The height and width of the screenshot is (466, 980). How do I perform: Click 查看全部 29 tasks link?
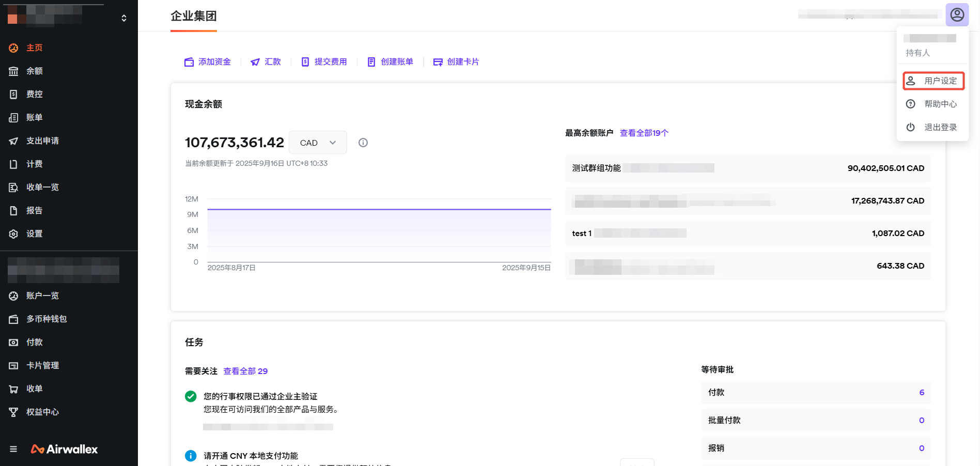click(x=245, y=371)
